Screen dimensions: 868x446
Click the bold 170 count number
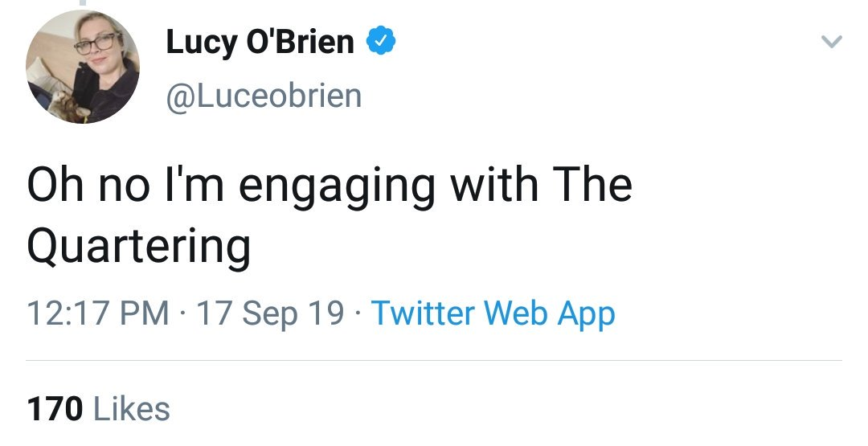[x=55, y=408]
